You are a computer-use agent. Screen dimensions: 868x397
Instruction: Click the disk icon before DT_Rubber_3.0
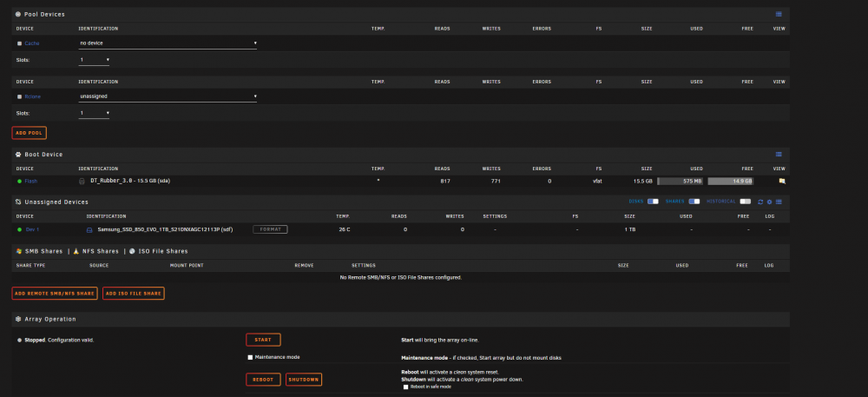(82, 181)
